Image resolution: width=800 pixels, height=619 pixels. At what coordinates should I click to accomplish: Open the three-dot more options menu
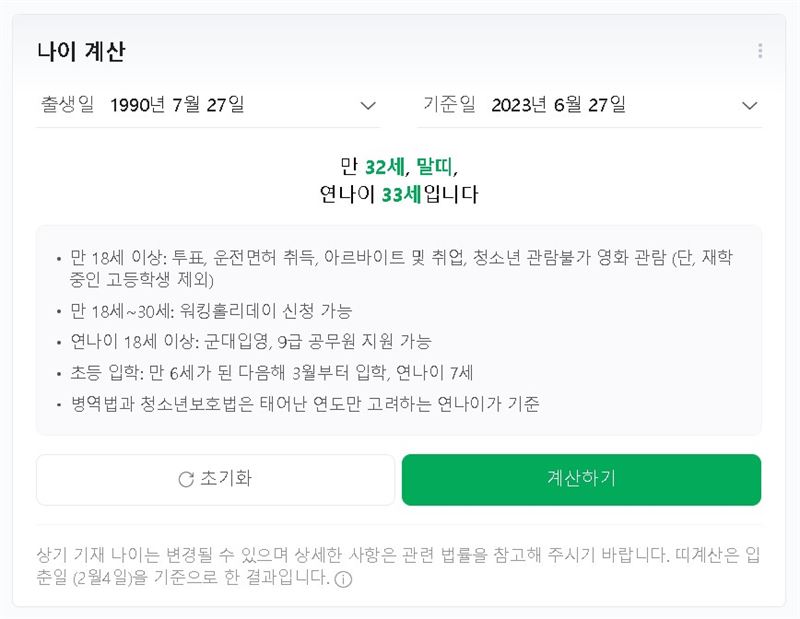[x=760, y=51]
